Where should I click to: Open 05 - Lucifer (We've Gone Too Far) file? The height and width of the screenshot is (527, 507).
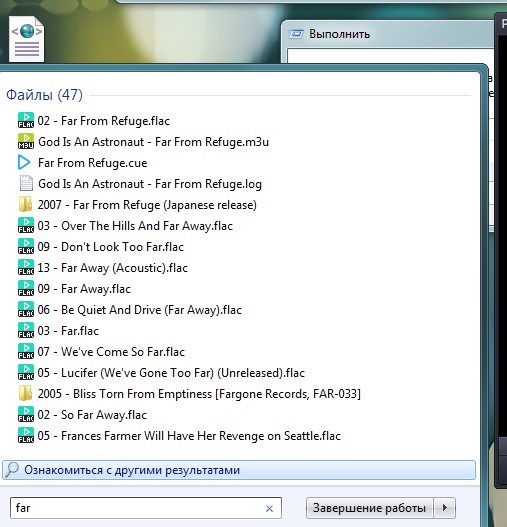pyautogui.click(x=171, y=372)
